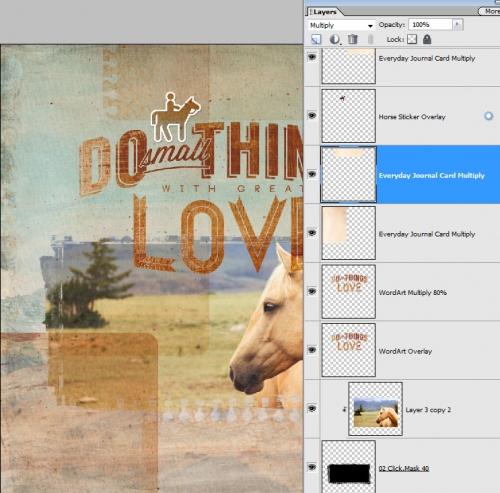The width and height of the screenshot is (500, 493).
Task: Click the selected Journal Card layer thumbnail
Action: coord(349,174)
